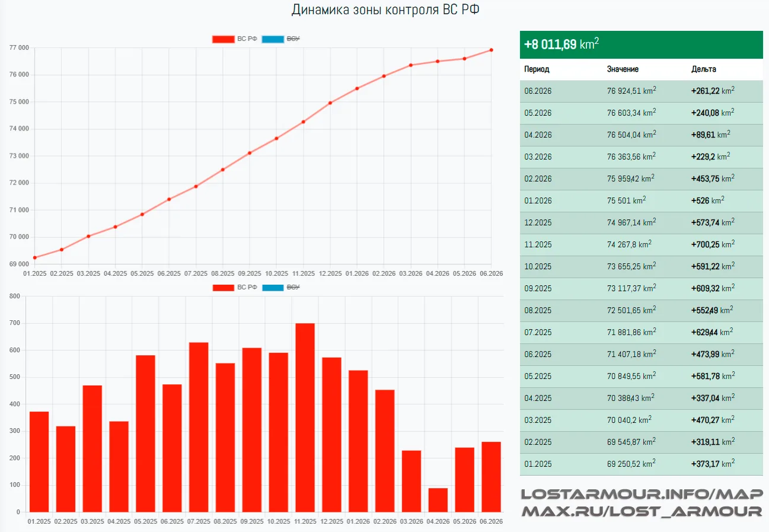This screenshot has width=769, height=532.
Task: Select the 05.2026 bar in the bar chart
Action: coord(465,480)
